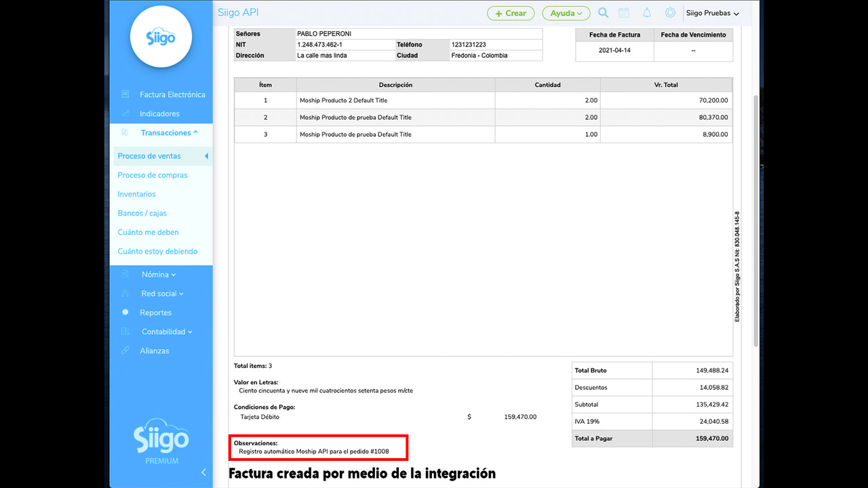
Task: Click the Siigo logo at the top
Action: [x=160, y=36]
